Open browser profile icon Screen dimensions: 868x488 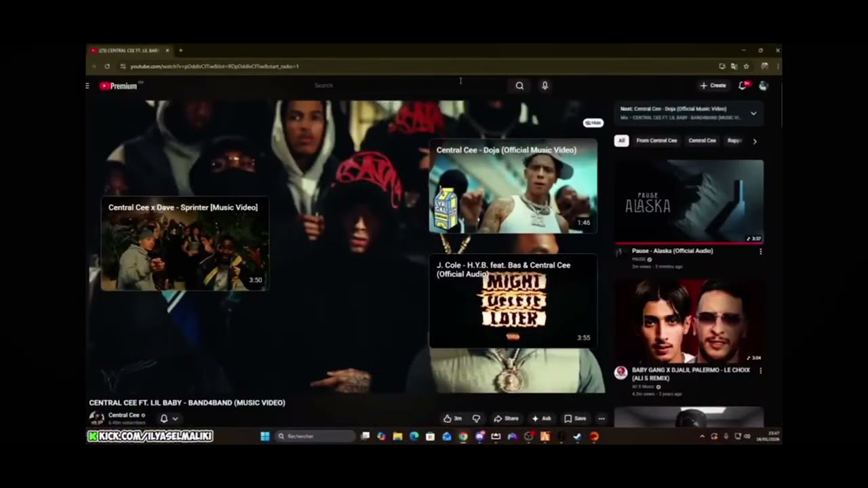764,66
